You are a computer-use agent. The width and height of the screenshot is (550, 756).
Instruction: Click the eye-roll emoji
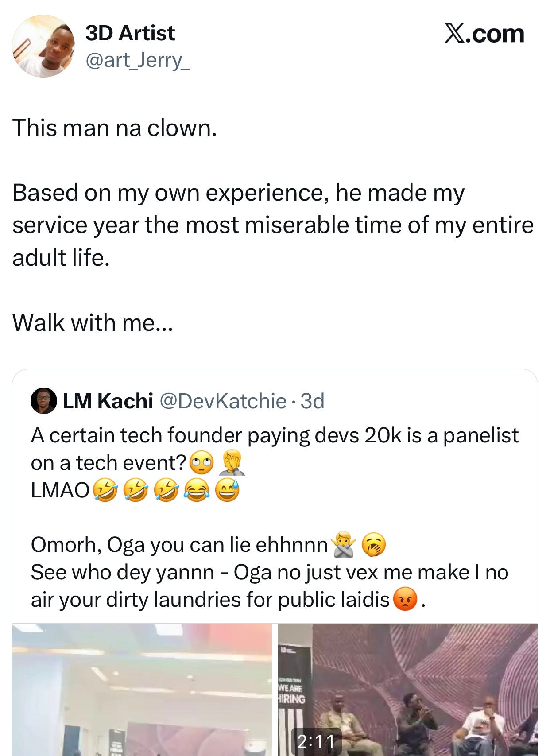(x=201, y=464)
